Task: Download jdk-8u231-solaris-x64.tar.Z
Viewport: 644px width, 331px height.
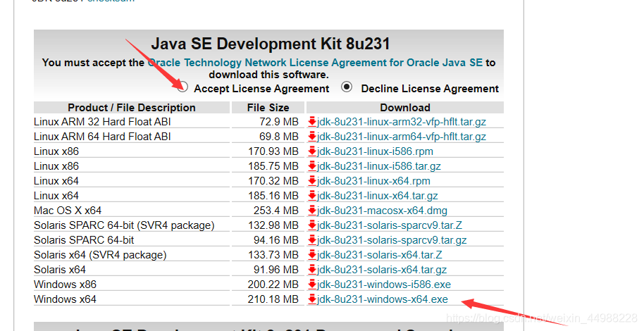Action: point(380,255)
